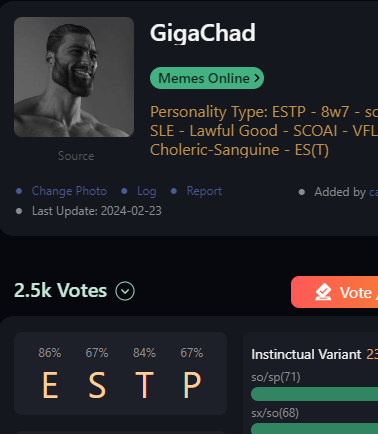Click the 2.5k Votes heading text
Screen dimensions: 378x434
pyautogui.click(x=60, y=290)
